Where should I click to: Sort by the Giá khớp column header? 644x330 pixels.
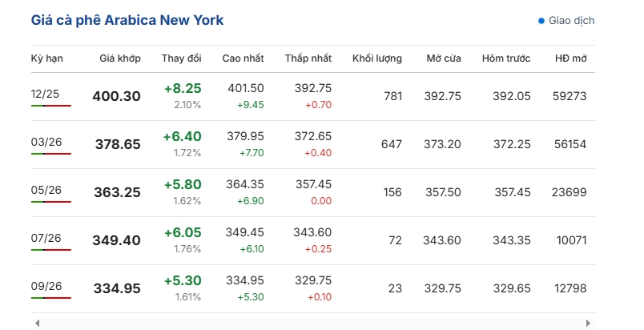119,58
